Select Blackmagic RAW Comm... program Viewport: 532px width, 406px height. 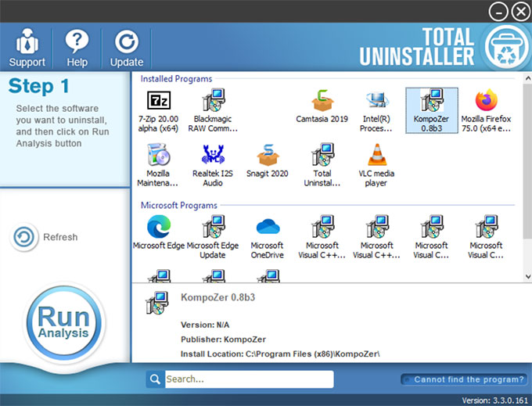tap(213, 110)
